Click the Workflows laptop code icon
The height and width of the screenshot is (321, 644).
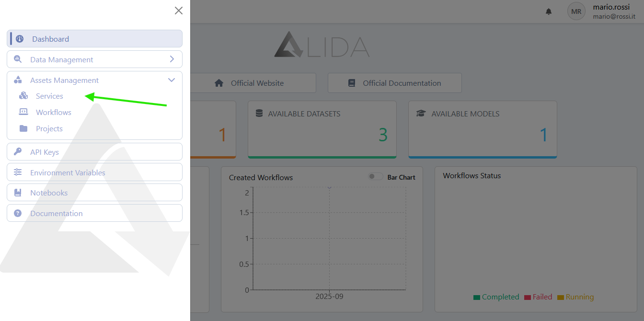[x=23, y=112]
